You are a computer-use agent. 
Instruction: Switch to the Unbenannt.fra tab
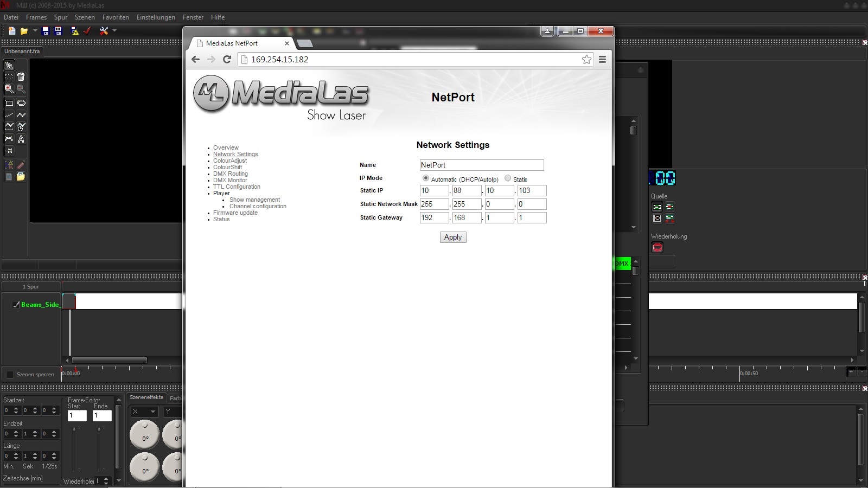22,52
